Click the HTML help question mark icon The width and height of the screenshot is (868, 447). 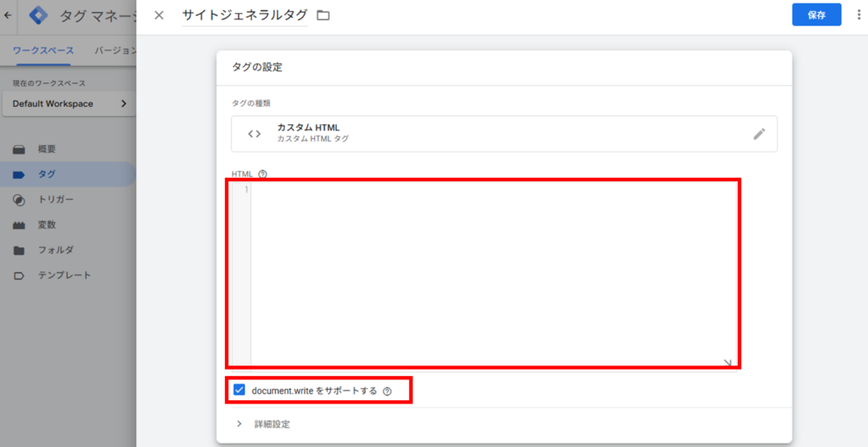[262, 174]
